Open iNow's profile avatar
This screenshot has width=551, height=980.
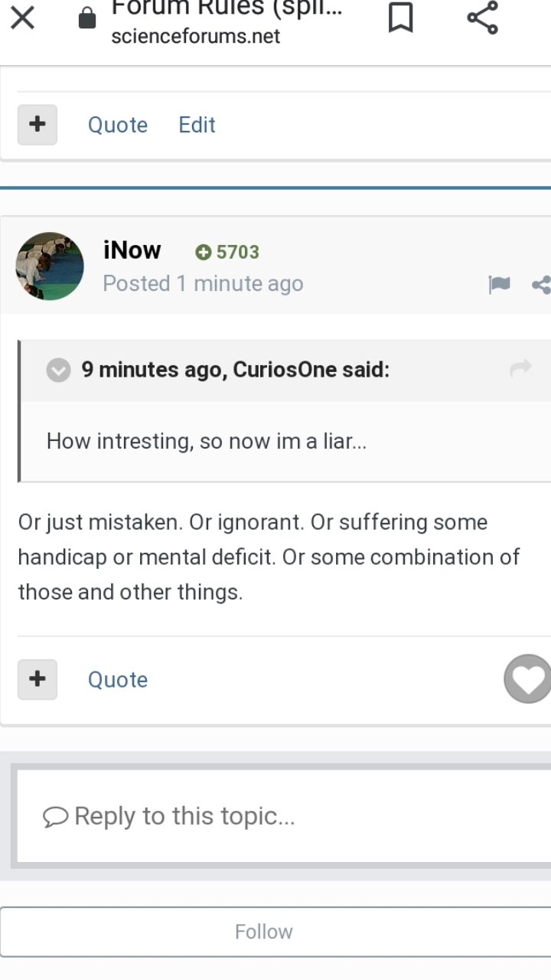[x=50, y=266]
